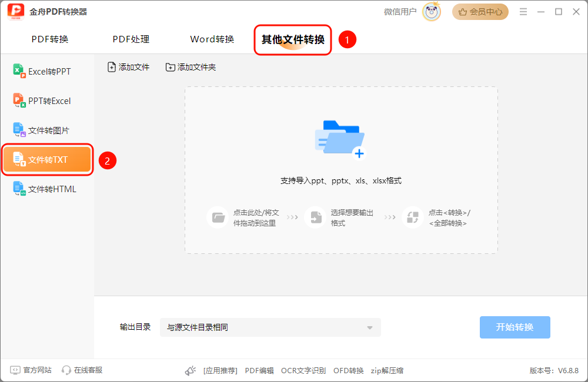Click the 文件转HTML document icon
The width and height of the screenshot is (588, 382).
point(19,189)
